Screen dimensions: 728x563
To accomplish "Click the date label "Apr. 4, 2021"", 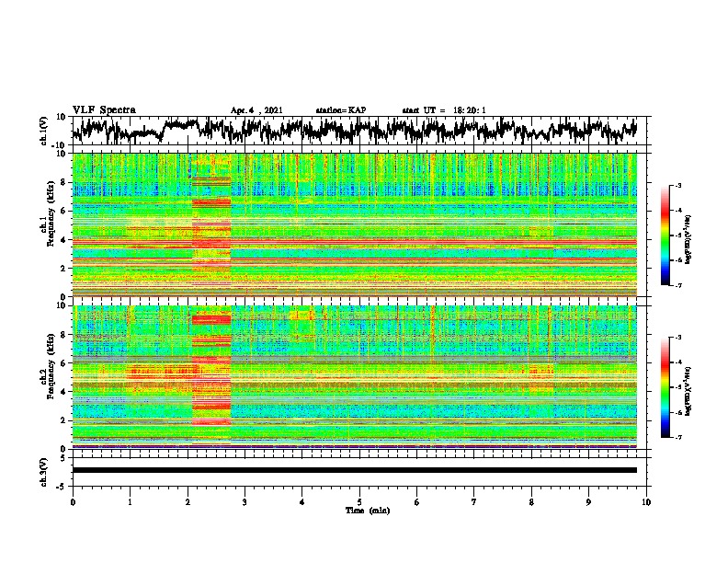I will [256, 110].
